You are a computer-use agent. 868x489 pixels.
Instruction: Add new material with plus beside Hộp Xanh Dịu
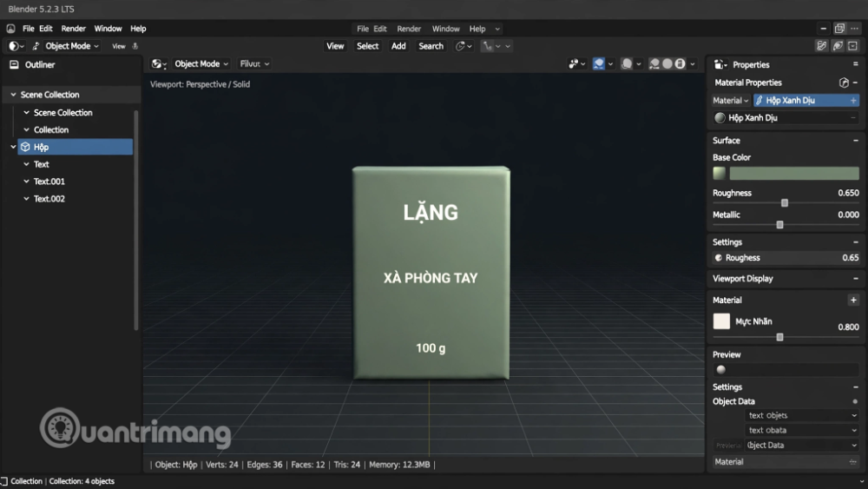coord(853,100)
